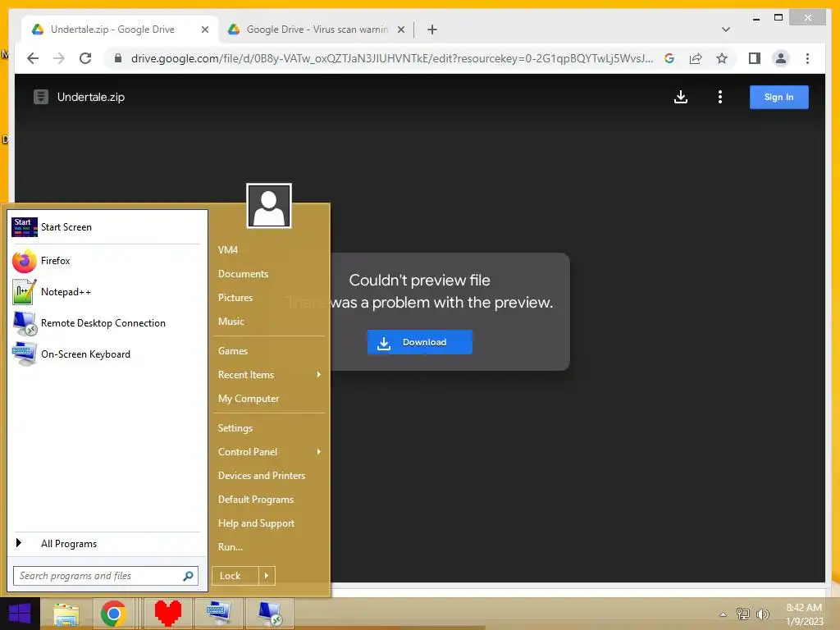Open On-Screen Keyboard from Start menu

tap(107, 354)
